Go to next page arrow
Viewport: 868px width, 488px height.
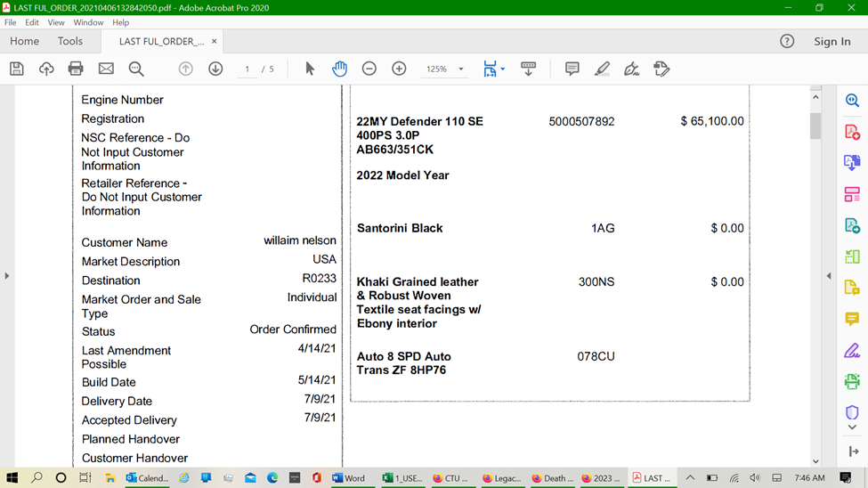(215, 69)
